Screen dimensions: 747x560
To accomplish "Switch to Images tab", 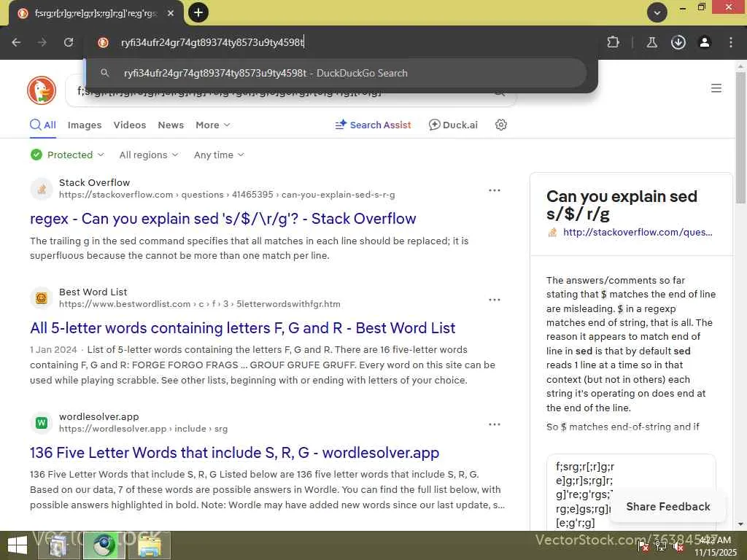I will [x=85, y=125].
